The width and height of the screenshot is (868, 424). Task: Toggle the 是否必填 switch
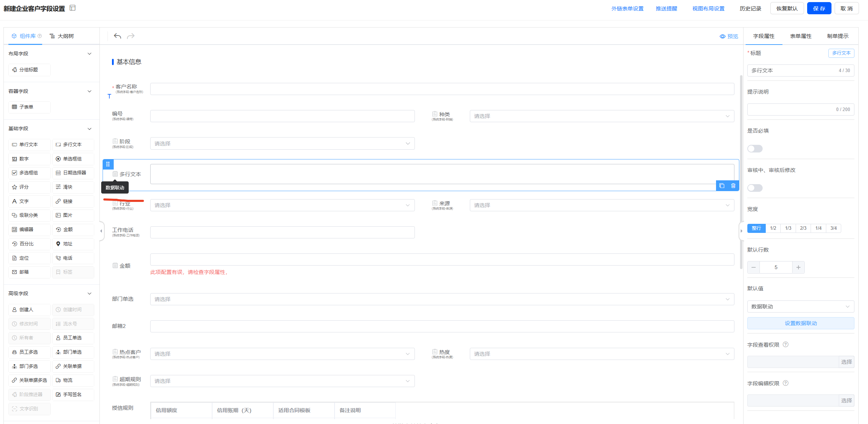[x=755, y=149]
